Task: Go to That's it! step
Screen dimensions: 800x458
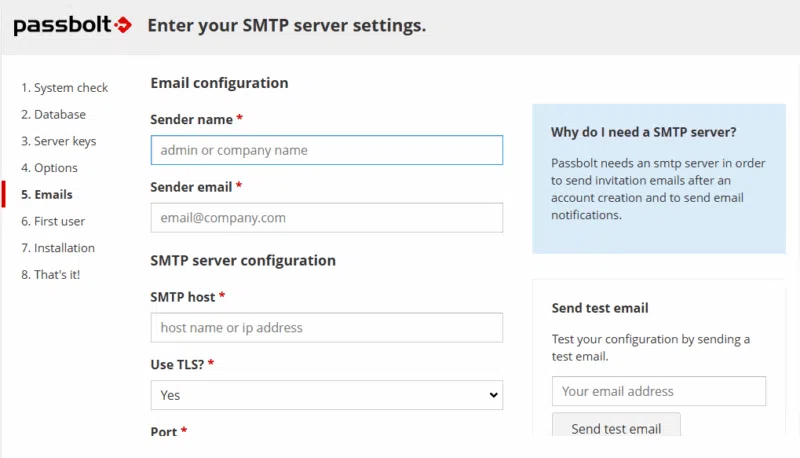Action: 51,274
